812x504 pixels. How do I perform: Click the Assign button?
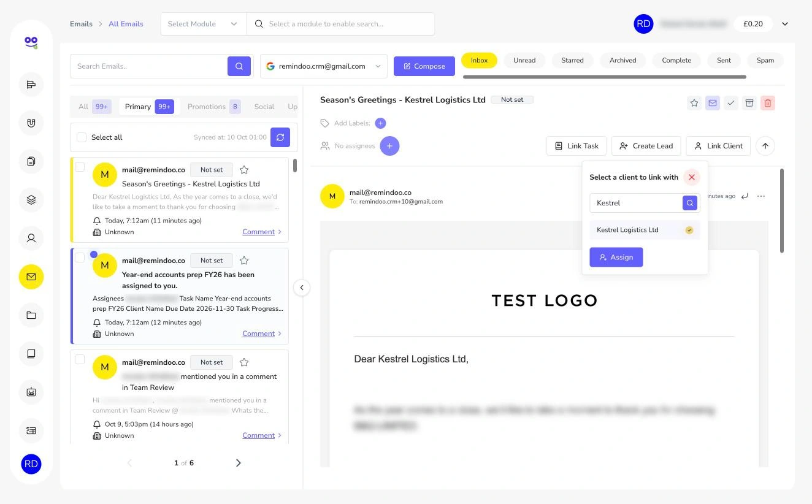coord(616,258)
